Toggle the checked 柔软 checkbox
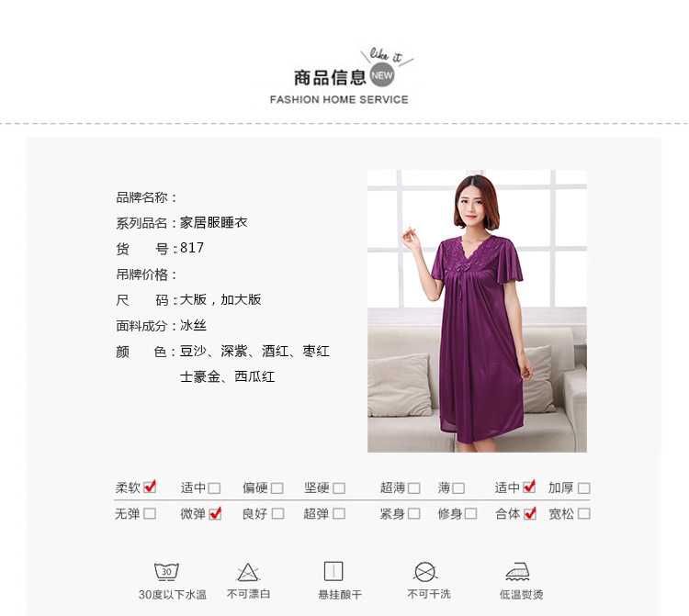 coord(150,487)
